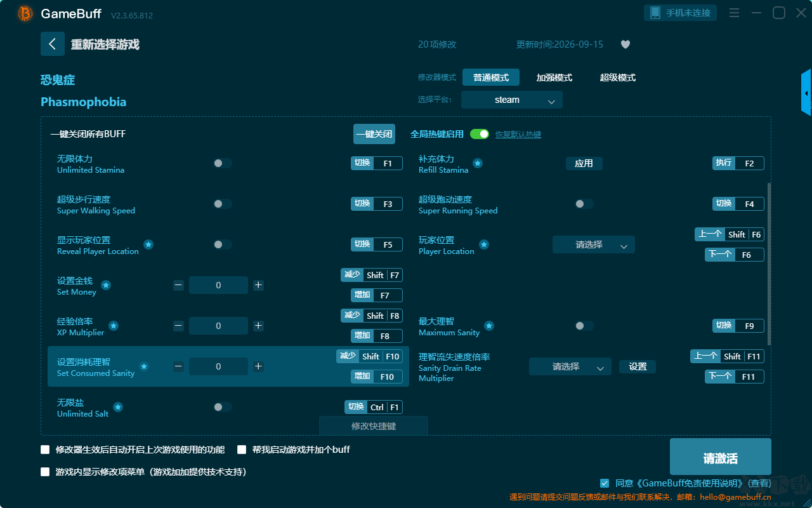Image resolution: width=812 pixels, height=508 pixels.
Task: Increase XP Multiplier with the plus button
Action: [258, 326]
